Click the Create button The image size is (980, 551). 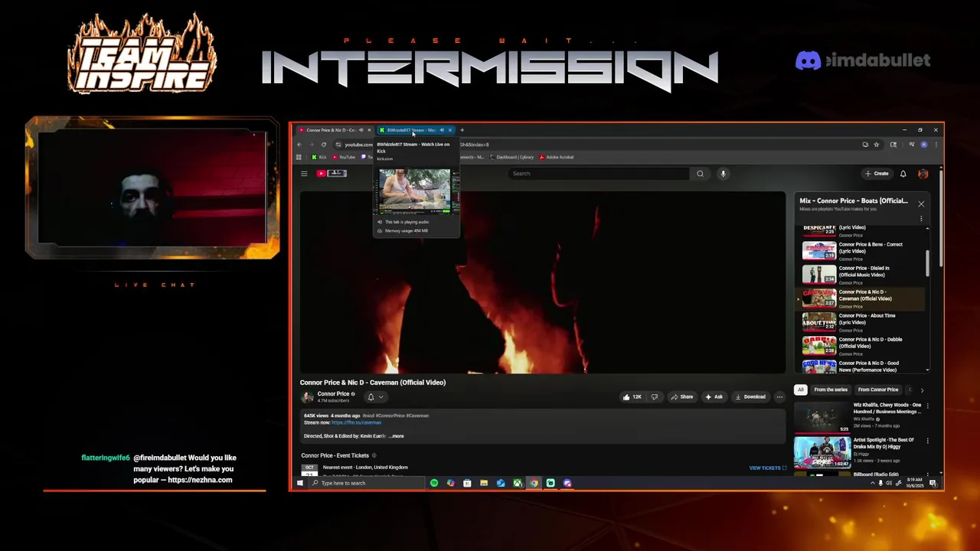pos(877,174)
